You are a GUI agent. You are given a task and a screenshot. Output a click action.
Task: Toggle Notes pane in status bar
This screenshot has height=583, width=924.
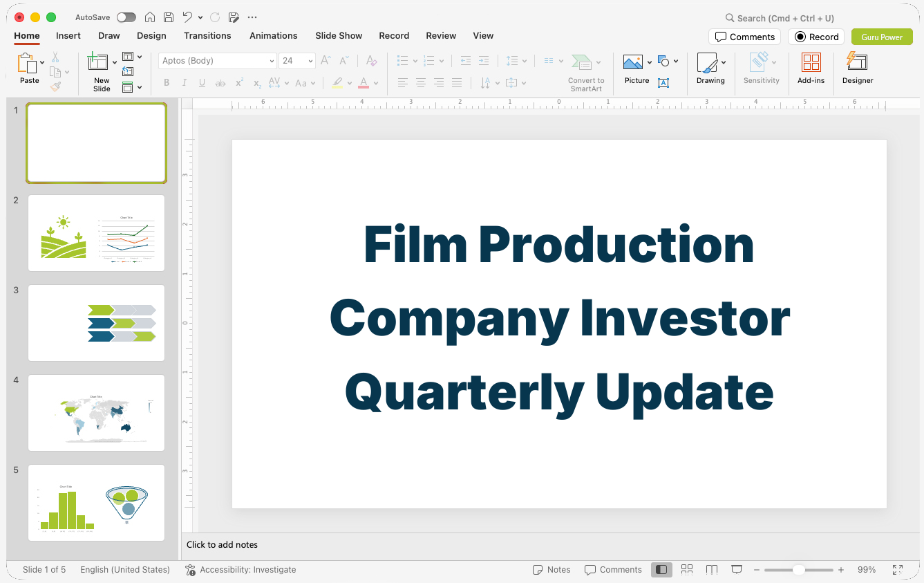551,570
